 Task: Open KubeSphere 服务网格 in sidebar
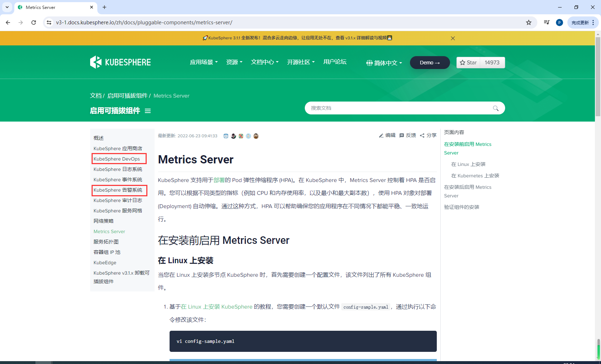coord(118,211)
